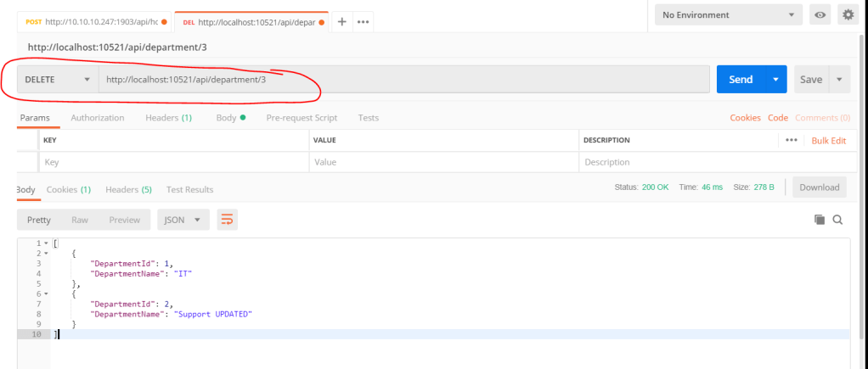
Task: Click the environment quick look eye icon
Action: tap(820, 15)
